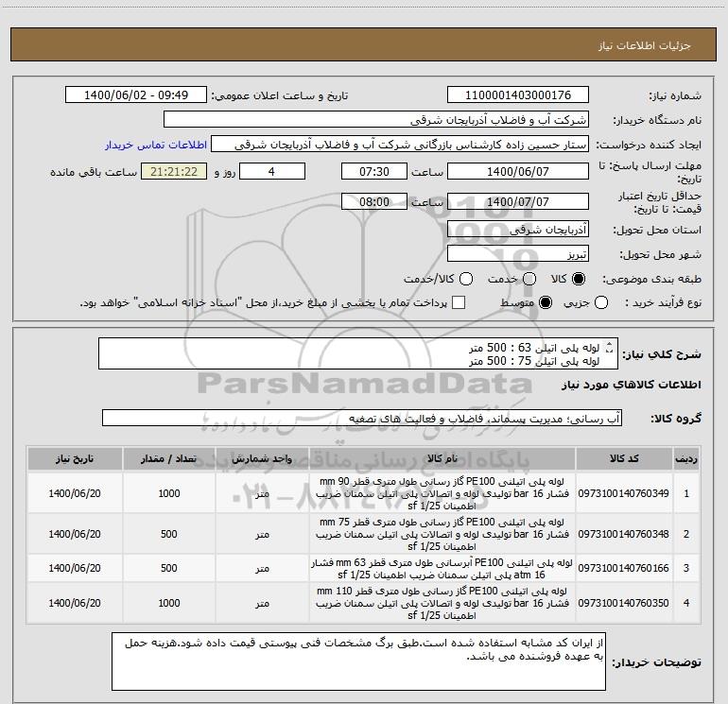Click the product name with قطر 90 mm
728x704 pixels.
[442, 493]
